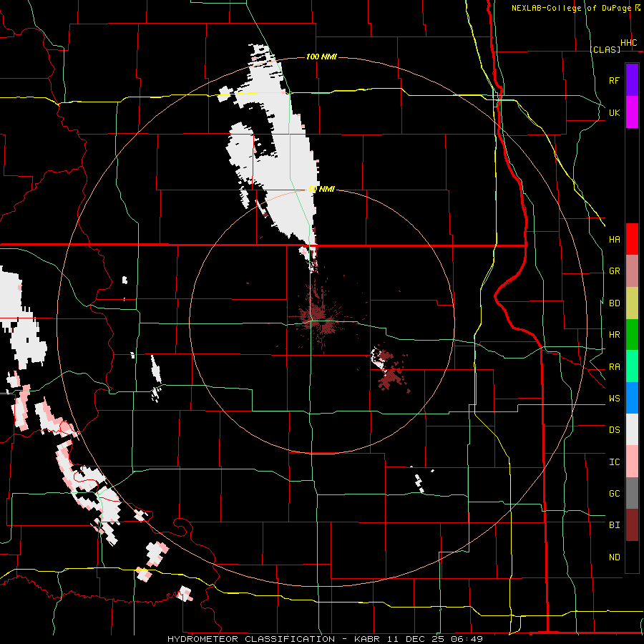Image resolution: width=644 pixels, height=644 pixels.
Task: Click the UK magenta color swatch
Action: 632,112
